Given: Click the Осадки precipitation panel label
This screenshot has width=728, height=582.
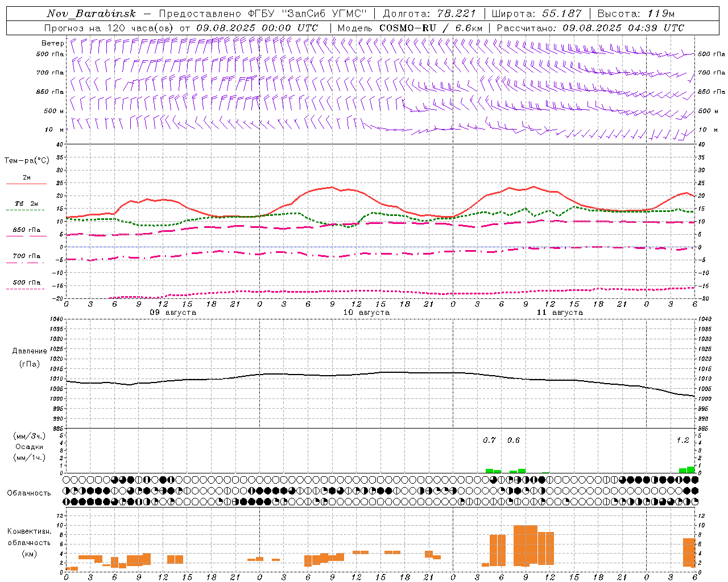Looking at the screenshot, I should (x=30, y=447).
